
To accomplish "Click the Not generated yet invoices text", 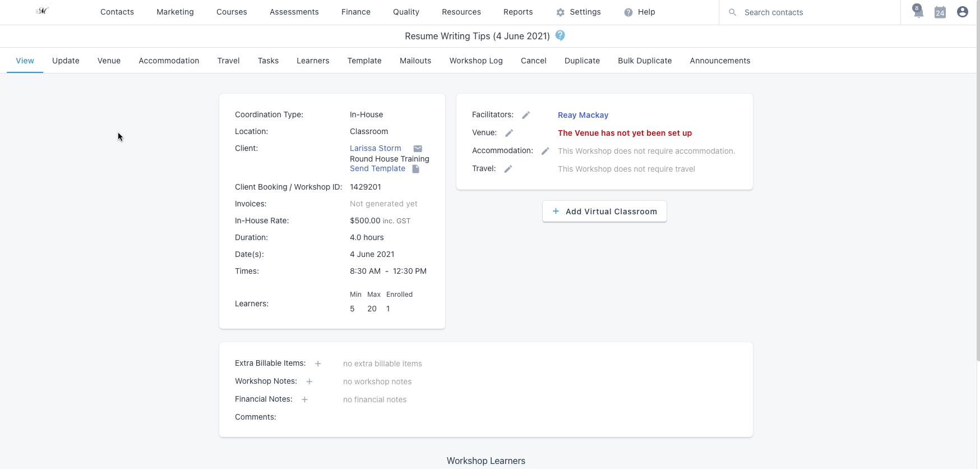I will pos(383,204).
